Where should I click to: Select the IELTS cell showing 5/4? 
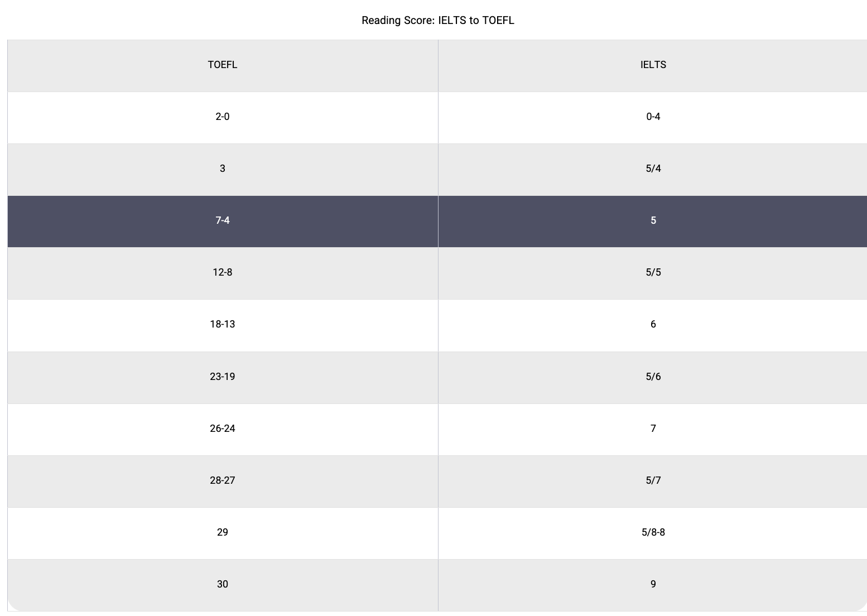653,169
